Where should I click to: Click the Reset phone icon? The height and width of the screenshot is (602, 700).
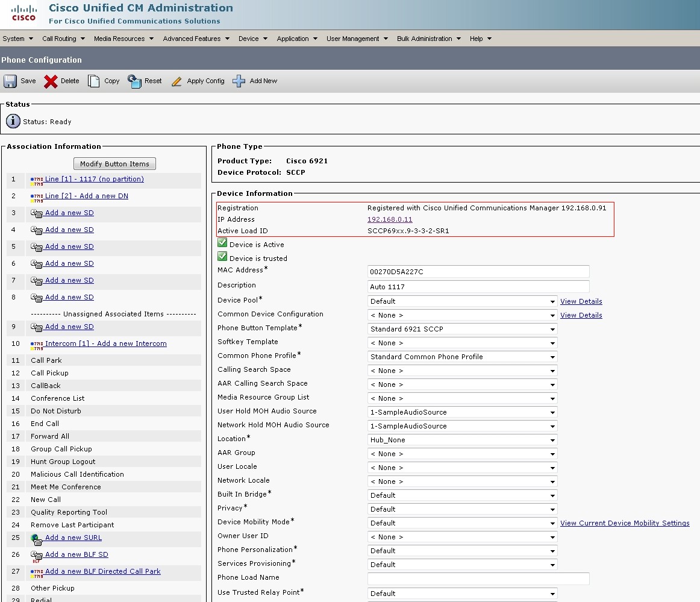134,81
